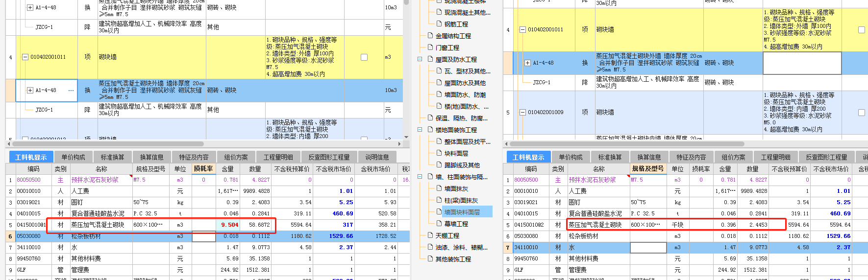Collapse item 010402001011 in the right panel
The width and height of the screenshot is (868, 280).
pyautogui.click(x=522, y=30)
